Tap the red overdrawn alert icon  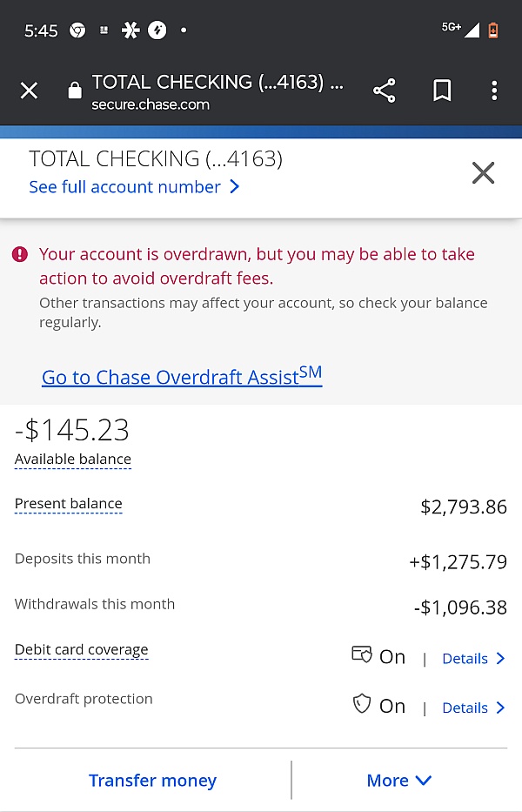(20, 254)
